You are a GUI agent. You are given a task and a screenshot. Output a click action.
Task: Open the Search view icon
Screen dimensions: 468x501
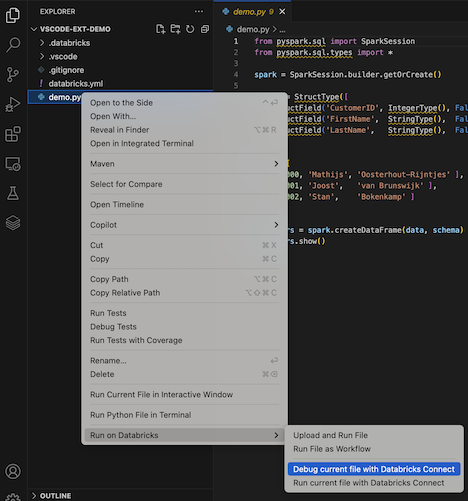pyautogui.click(x=13, y=44)
